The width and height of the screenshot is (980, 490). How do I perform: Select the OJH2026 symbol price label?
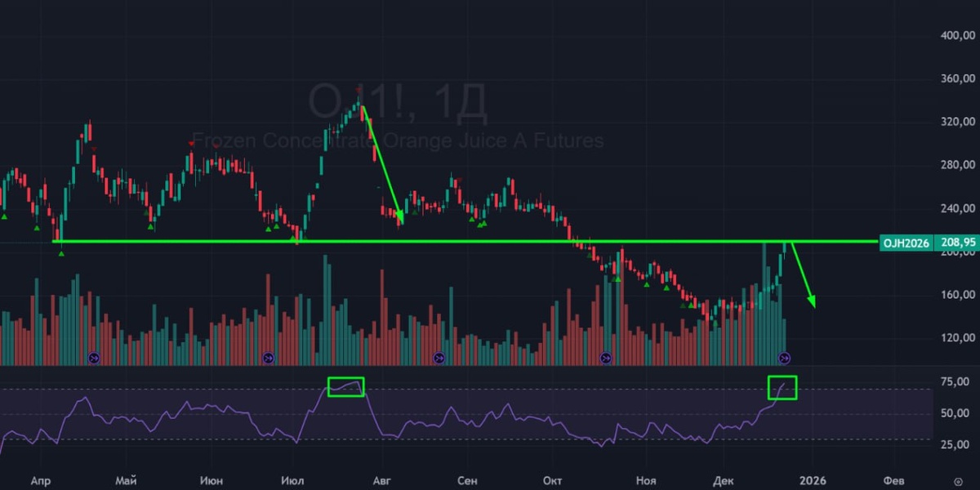point(905,243)
